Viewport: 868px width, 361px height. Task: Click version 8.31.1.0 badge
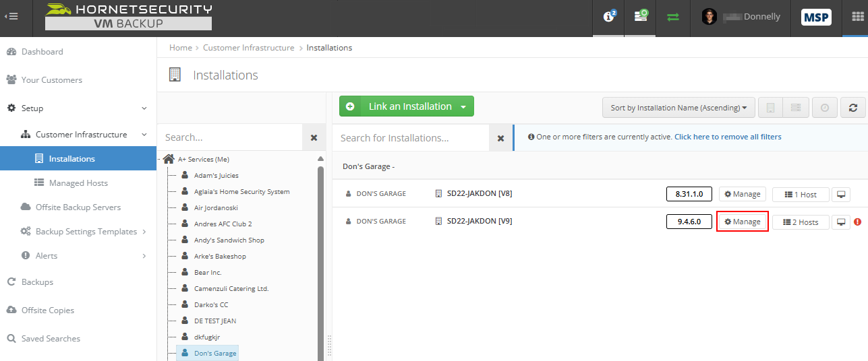pos(689,194)
